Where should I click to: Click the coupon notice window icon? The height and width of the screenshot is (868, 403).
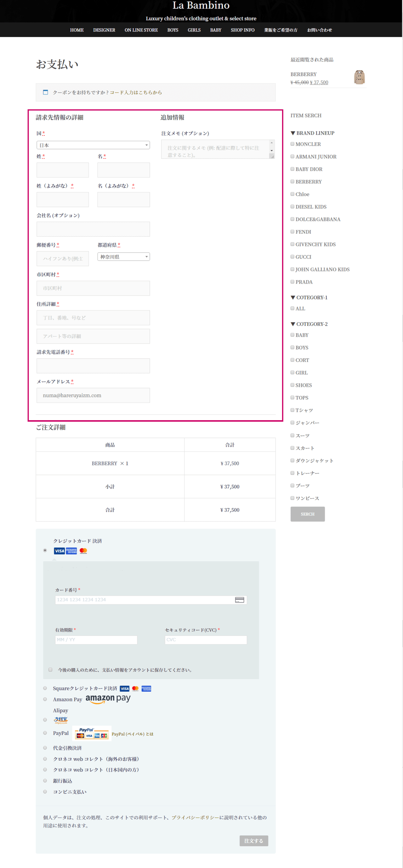click(x=45, y=92)
